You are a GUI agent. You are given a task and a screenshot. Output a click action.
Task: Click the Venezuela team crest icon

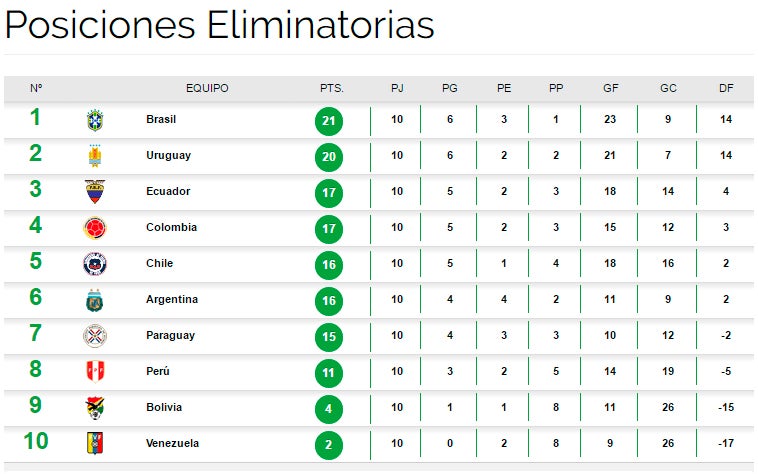[x=95, y=443]
